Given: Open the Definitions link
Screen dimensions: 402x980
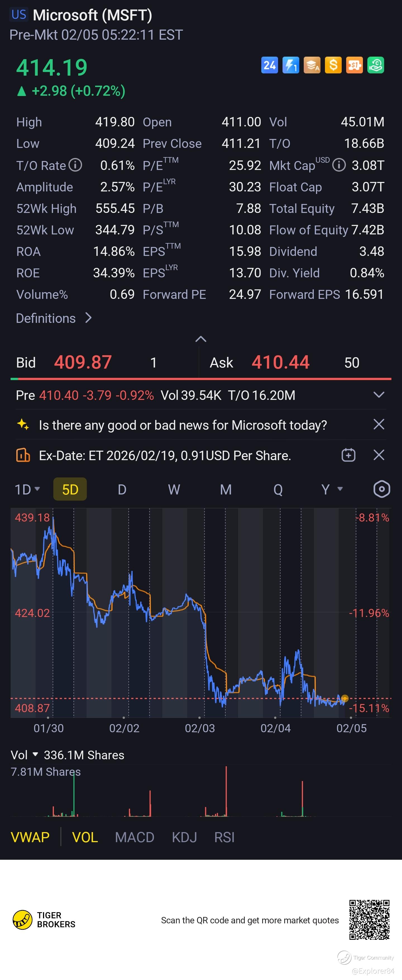Looking at the screenshot, I should [x=54, y=318].
